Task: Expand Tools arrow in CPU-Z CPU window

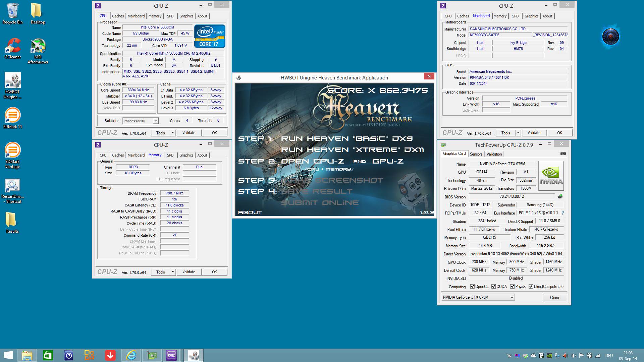Action: coord(173,133)
